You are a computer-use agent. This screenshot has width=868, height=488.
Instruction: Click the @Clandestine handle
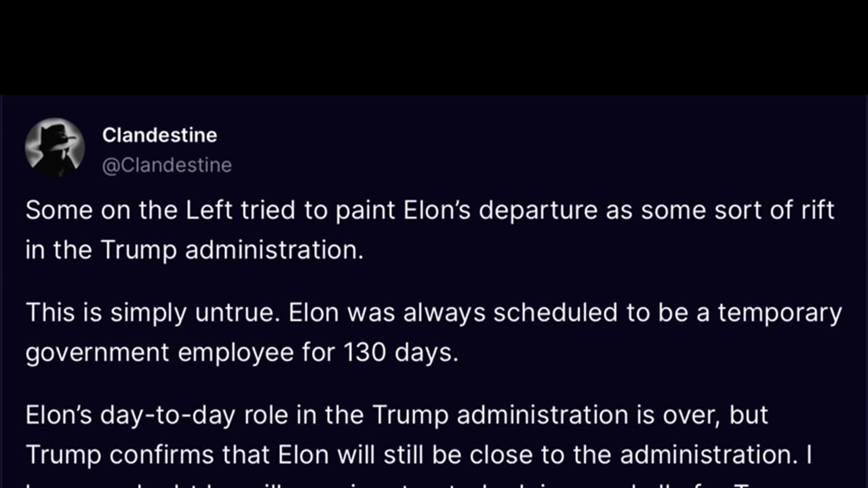[167, 165]
